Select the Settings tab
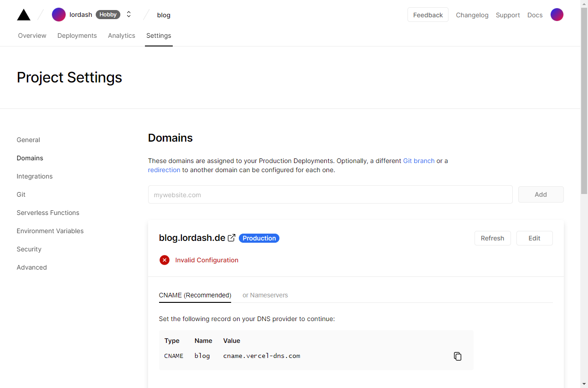This screenshot has width=588, height=388. pos(159,36)
